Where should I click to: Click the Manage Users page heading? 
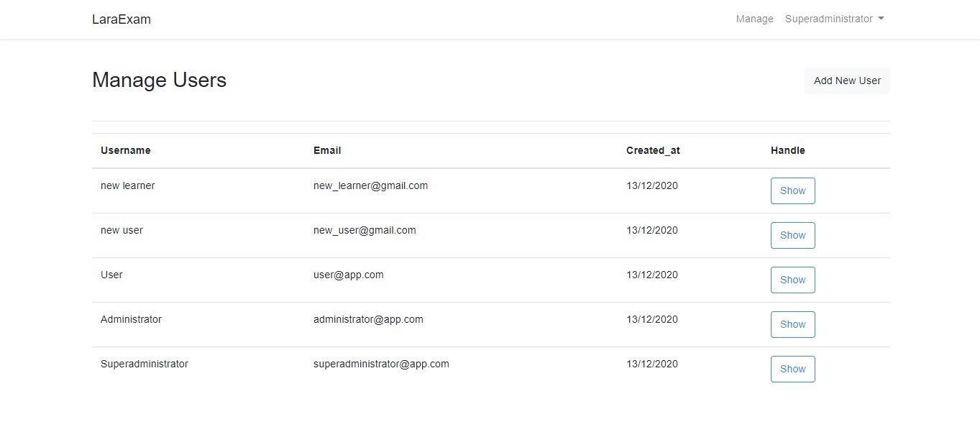click(159, 80)
